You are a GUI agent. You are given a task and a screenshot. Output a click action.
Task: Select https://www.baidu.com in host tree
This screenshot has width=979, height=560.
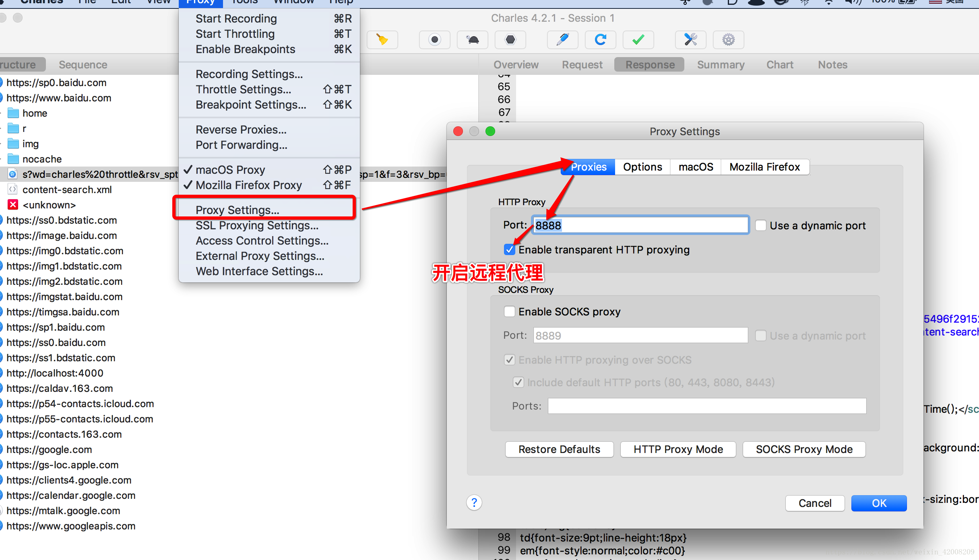pos(59,98)
